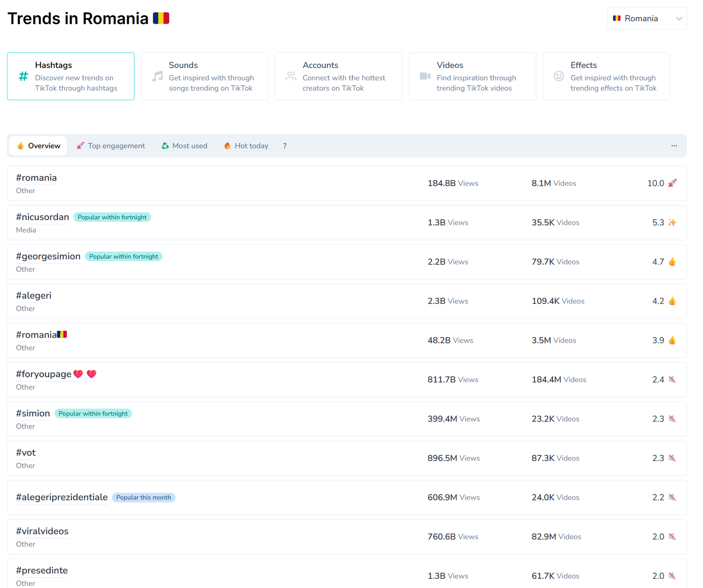The image size is (703, 588).
Task: Expand the three-dot more options menu
Action: [674, 146]
